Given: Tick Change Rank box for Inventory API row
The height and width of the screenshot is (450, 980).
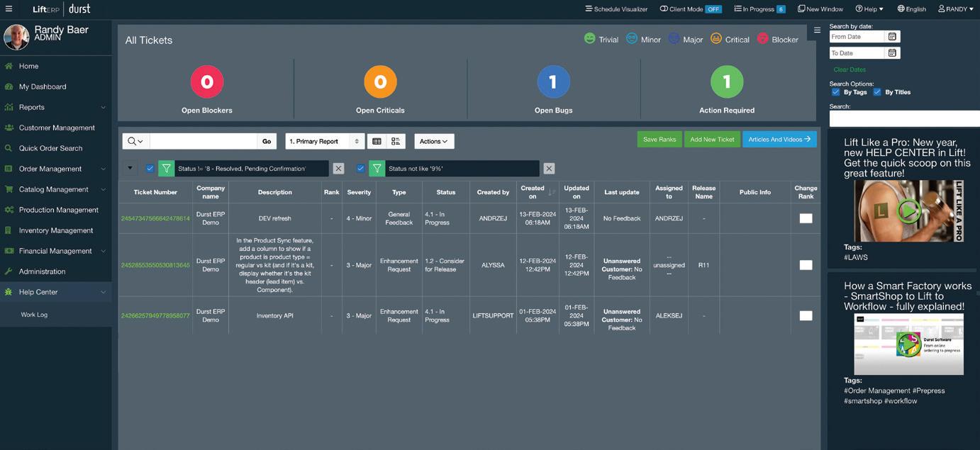Looking at the screenshot, I should pos(806,316).
